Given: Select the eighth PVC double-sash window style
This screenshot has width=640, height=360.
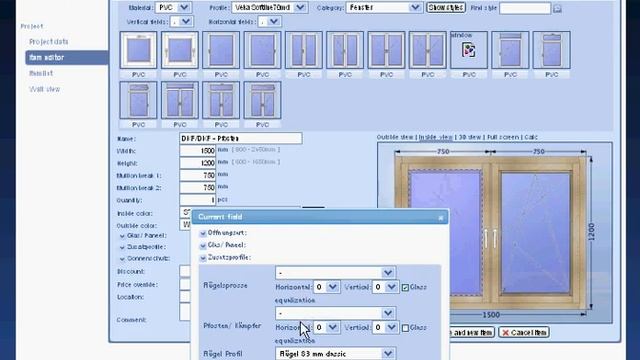Looking at the screenshot, I should 427,50.
